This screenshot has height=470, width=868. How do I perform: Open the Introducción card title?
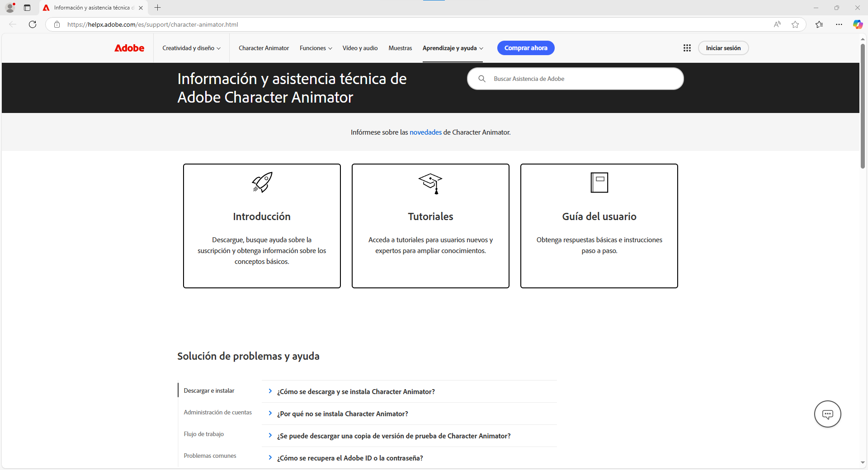coord(262,216)
